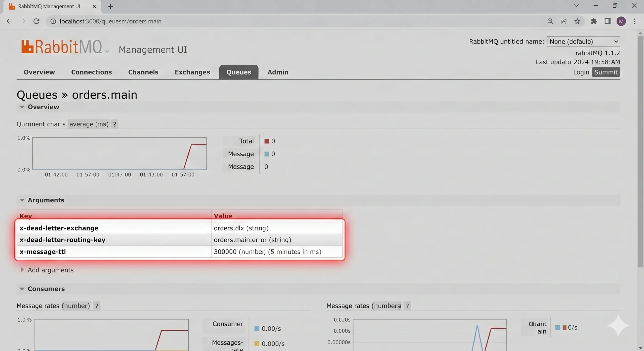This screenshot has width=644, height=351.
Task: Click the yellow Messages-rate swatch
Action: click(x=257, y=344)
